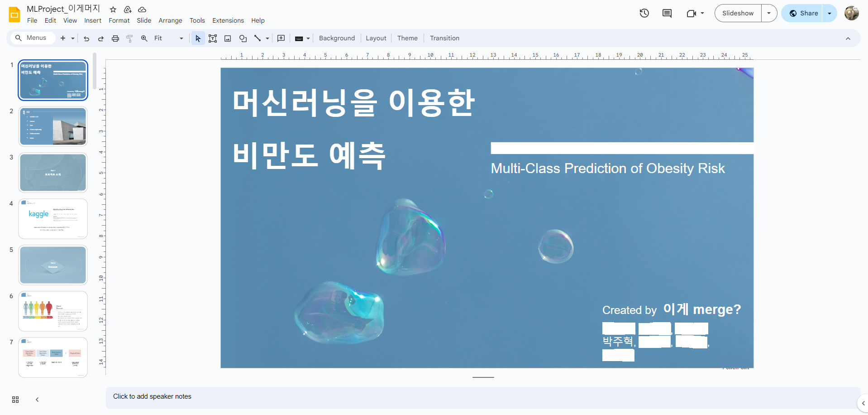
Task: Switch to grid view of slides
Action: pyautogui.click(x=15, y=400)
